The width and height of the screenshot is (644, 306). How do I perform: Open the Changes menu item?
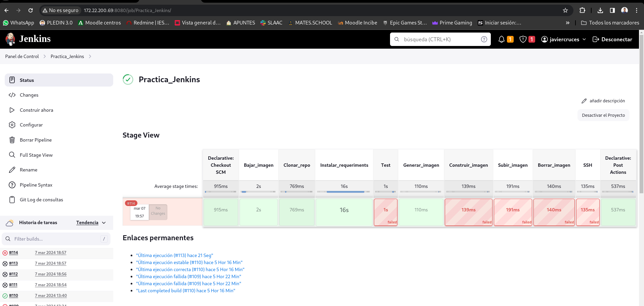[x=59, y=95]
